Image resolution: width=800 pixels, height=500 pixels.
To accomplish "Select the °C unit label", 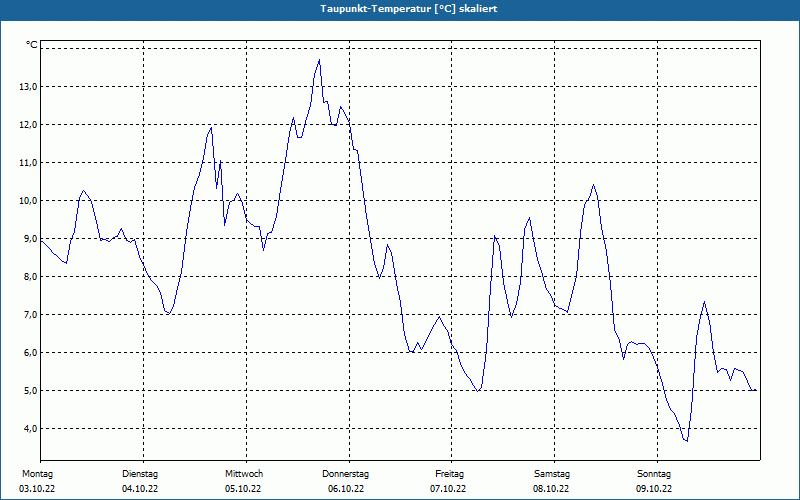I will (x=32, y=45).
